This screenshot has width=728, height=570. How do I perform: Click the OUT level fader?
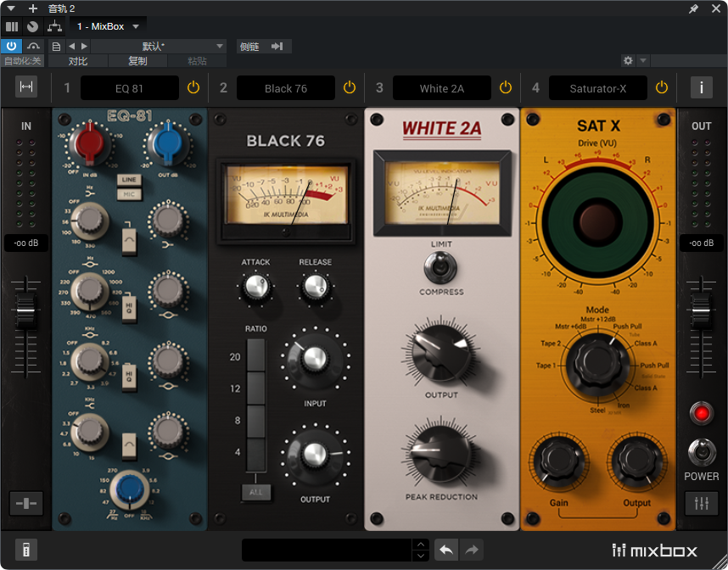(x=701, y=311)
